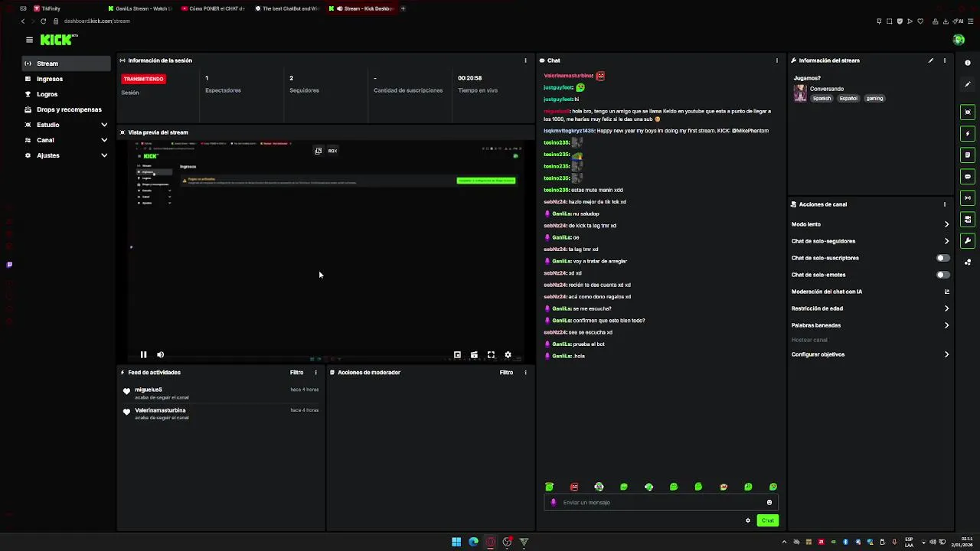Open the preview in mini-player mode
Screen dimensions: 980x551
(x=457, y=354)
